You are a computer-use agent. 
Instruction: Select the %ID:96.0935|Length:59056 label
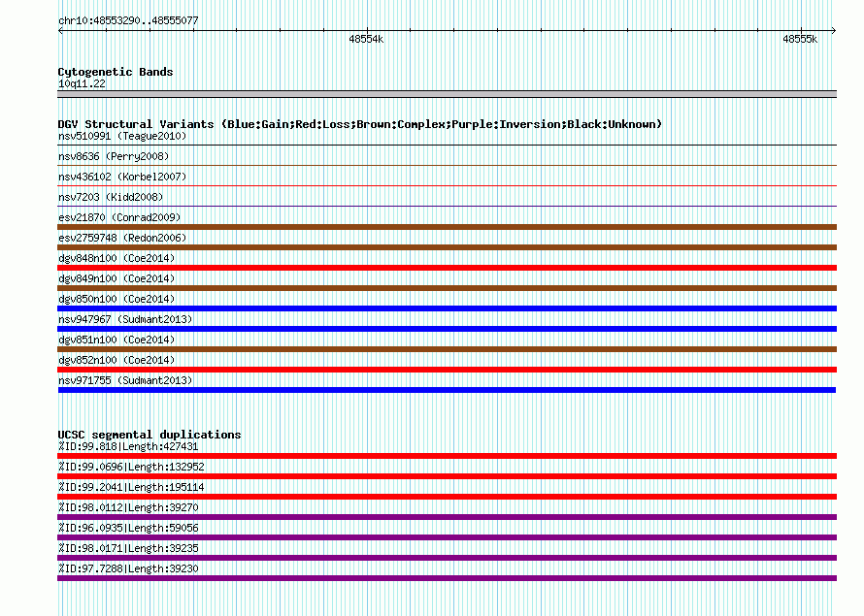point(128,528)
